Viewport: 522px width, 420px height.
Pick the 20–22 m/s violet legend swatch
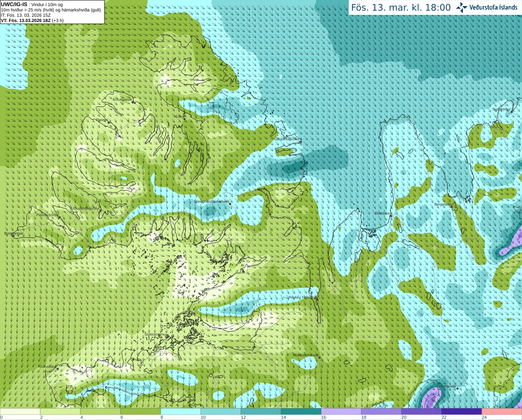[x=422, y=411]
